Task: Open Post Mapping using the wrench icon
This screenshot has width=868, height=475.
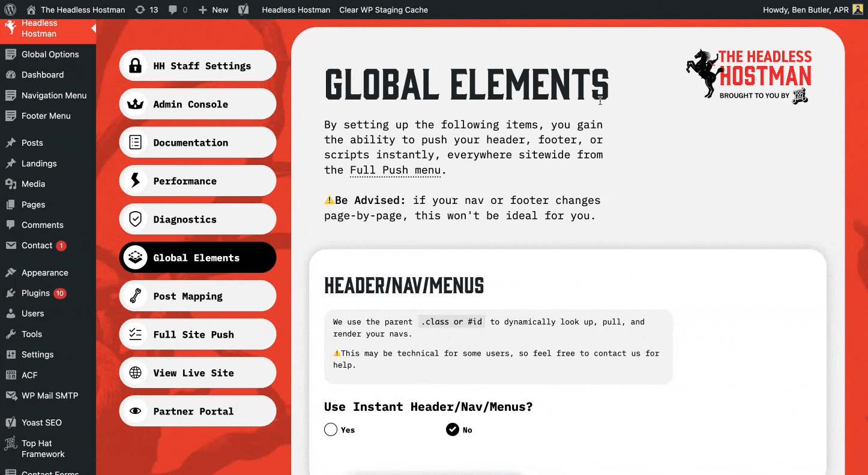Action: click(136, 296)
